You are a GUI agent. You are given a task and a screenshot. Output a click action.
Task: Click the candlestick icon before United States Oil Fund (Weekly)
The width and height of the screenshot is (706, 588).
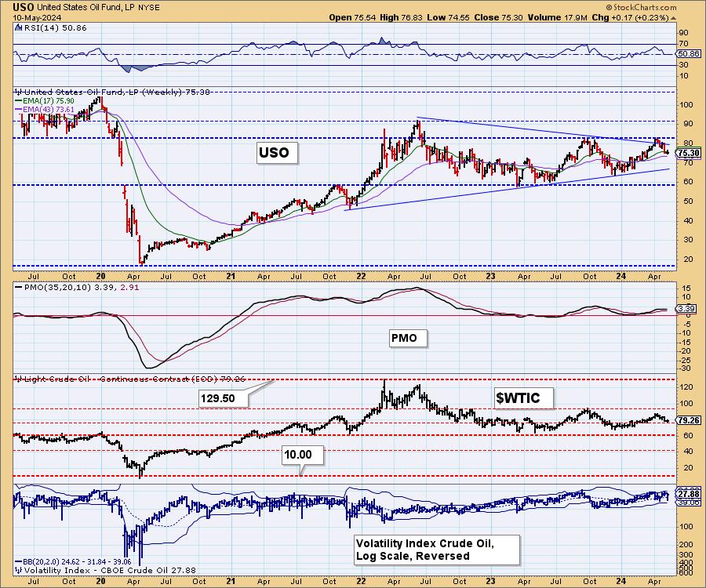18,92
